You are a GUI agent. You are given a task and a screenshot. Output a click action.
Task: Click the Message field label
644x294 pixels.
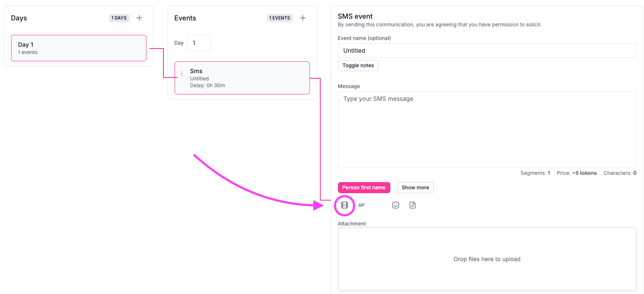coord(349,86)
